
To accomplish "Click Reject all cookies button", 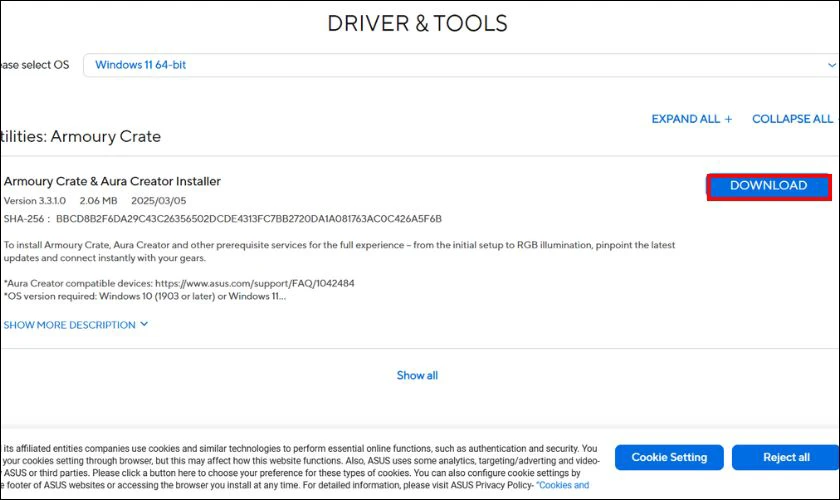I will point(786,457).
